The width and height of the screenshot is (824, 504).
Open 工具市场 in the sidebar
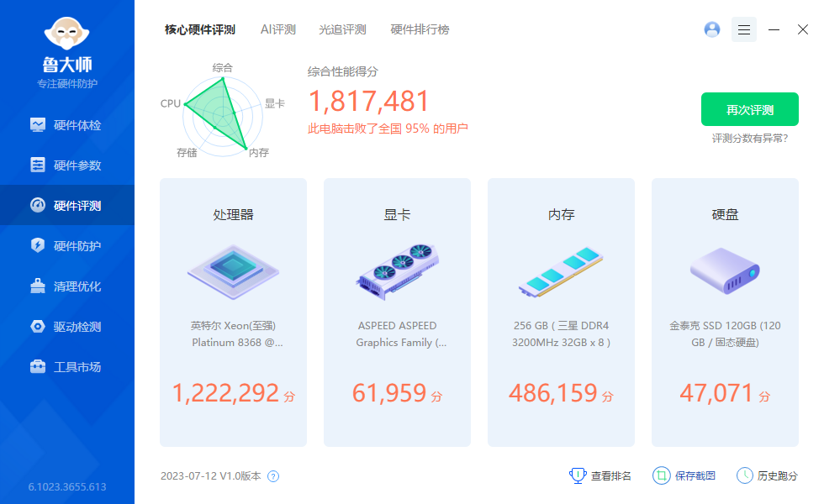tap(66, 366)
